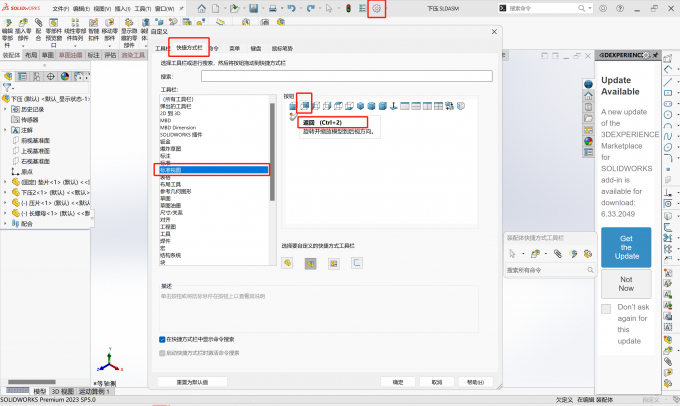The height and width of the screenshot is (406, 680).
Task: Click the feature tree horizontal scrollbar
Action: pyautogui.click(x=32, y=382)
